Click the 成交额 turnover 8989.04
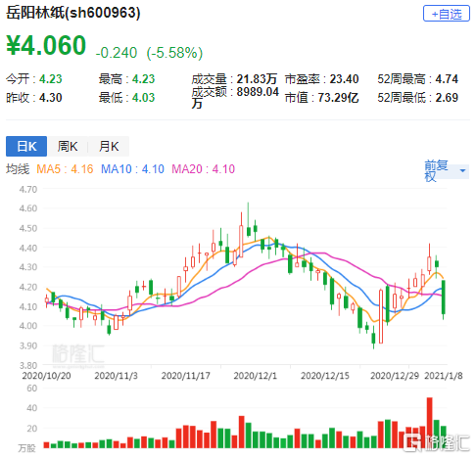Screen dimensions: 476x459 pyautogui.click(x=258, y=92)
